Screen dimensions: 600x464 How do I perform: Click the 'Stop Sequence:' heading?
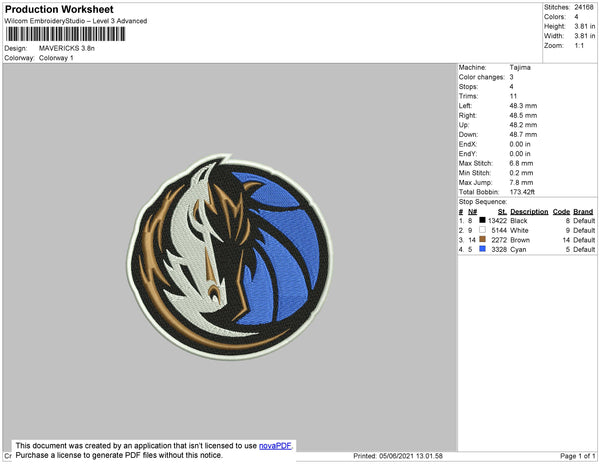[x=483, y=202]
